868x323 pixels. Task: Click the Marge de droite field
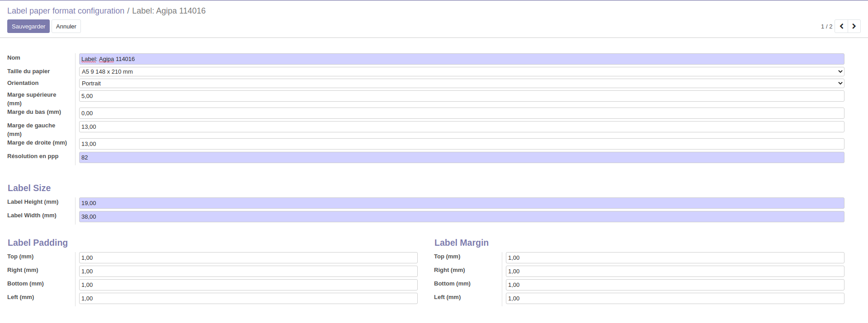(461, 144)
